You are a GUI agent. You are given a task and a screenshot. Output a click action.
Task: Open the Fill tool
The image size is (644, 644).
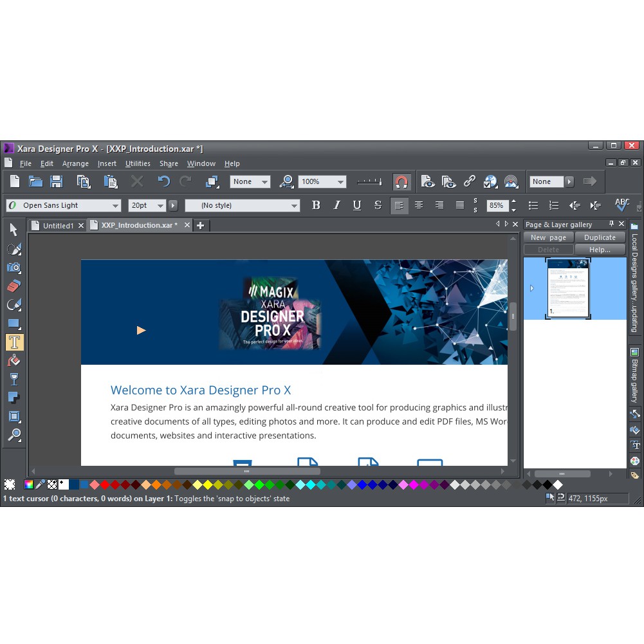14,359
